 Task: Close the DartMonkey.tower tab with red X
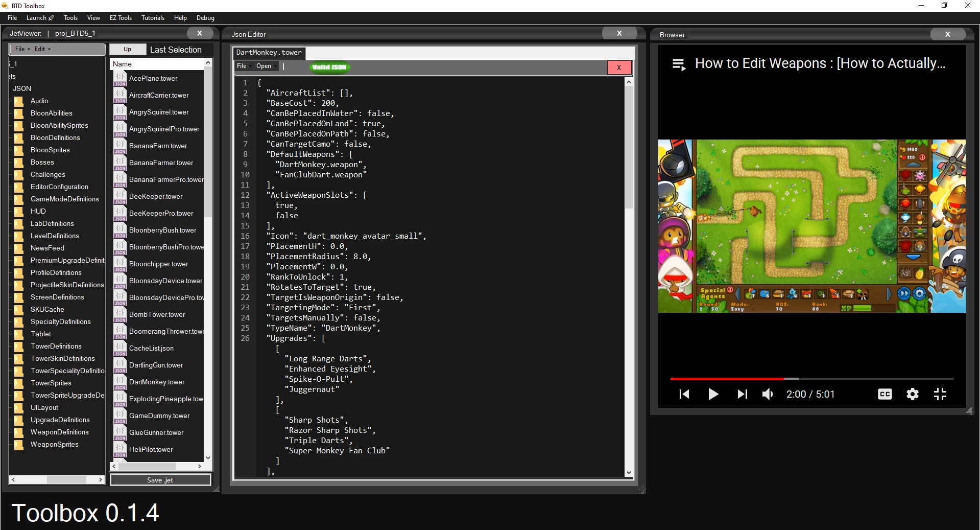point(619,67)
